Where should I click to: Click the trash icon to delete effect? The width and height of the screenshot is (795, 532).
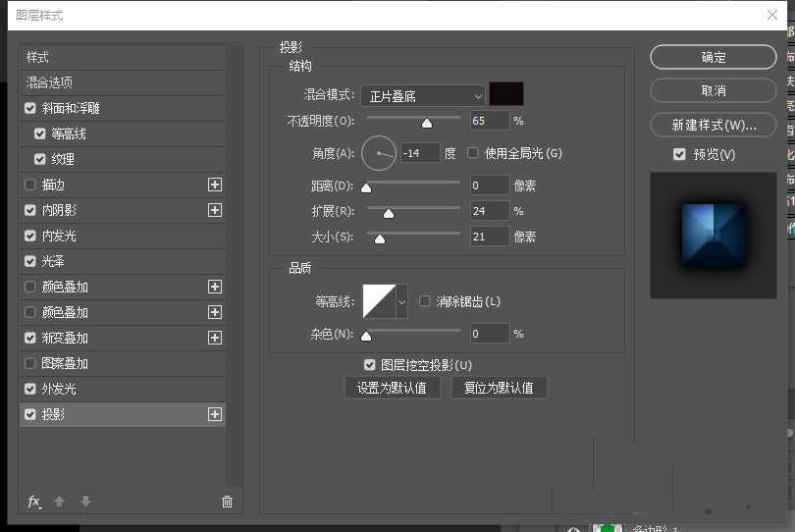point(227,502)
